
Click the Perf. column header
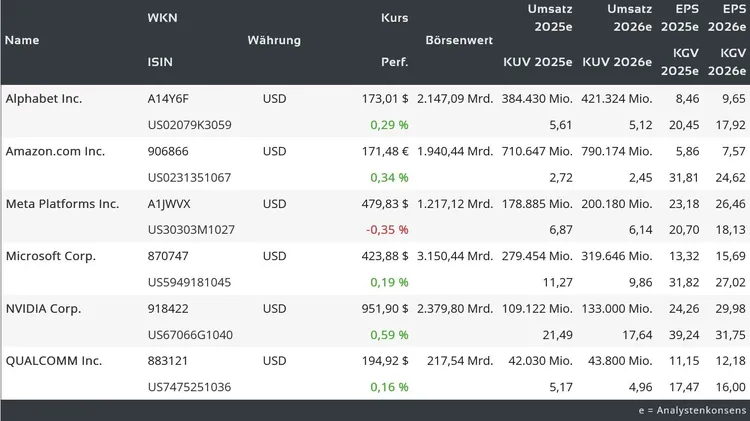395,62
